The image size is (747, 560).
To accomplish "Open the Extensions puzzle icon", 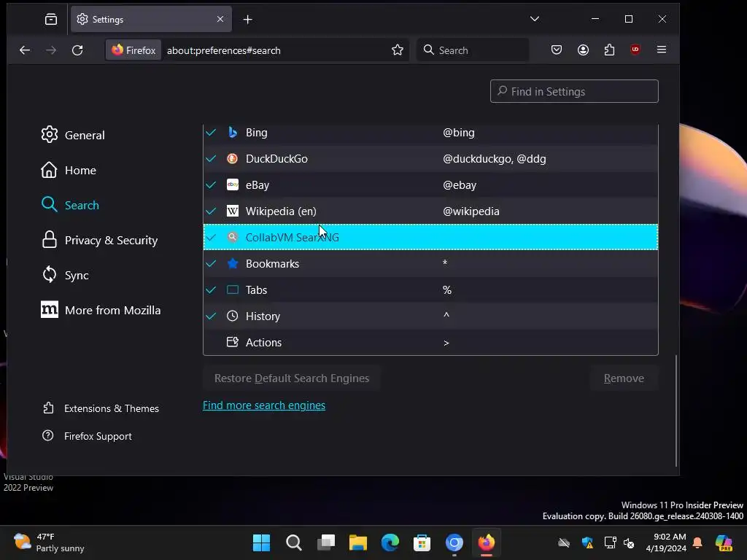I will (x=609, y=50).
